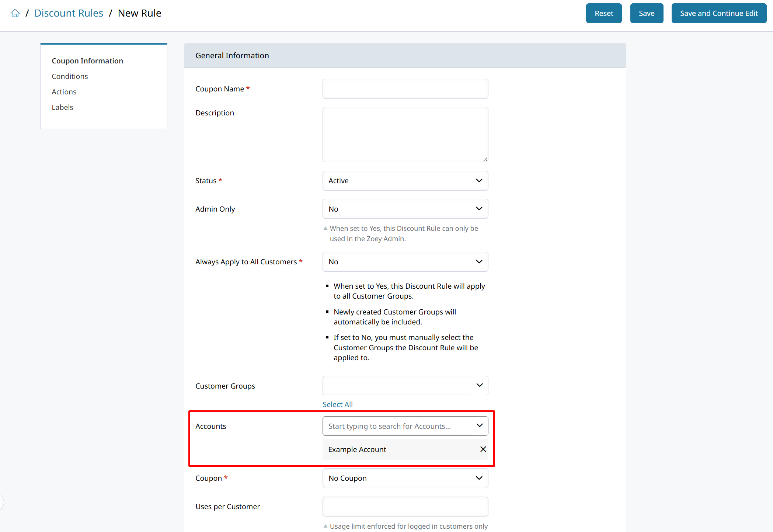The width and height of the screenshot is (773, 532).
Task: Click the home icon in breadcrumb
Action: pyautogui.click(x=15, y=13)
